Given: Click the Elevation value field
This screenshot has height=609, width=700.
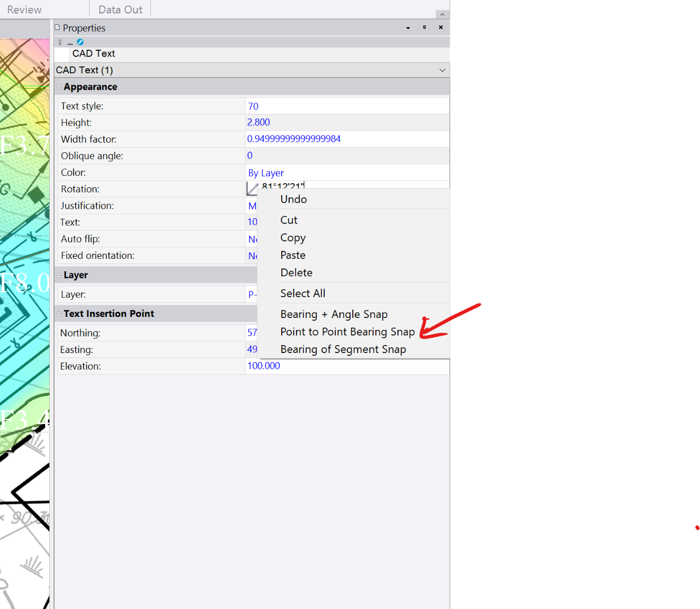Looking at the screenshot, I should point(310,366).
